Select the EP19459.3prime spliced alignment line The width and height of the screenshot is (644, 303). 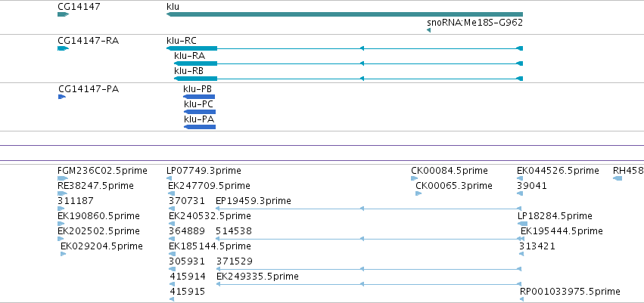(x=369, y=209)
